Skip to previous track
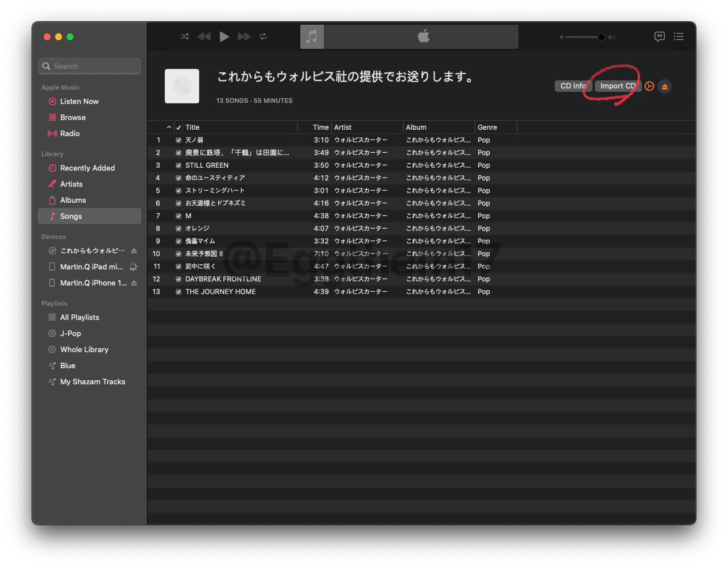Viewport: 728px width, 567px height. tap(204, 36)
